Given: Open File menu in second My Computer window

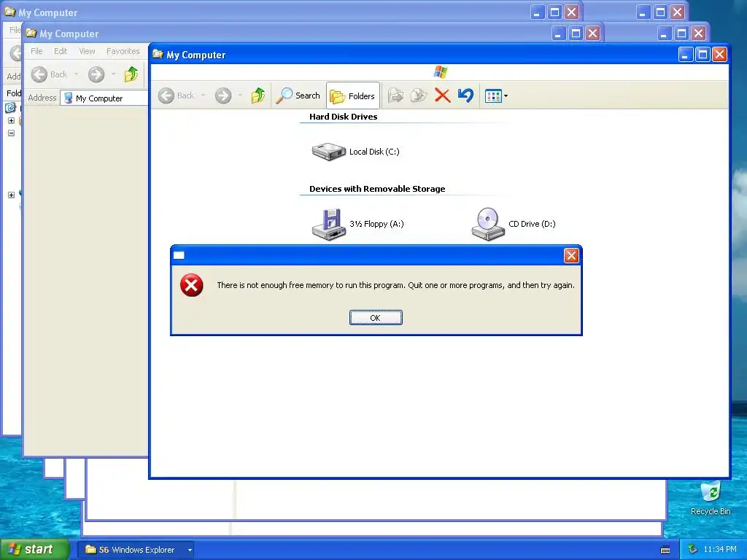Looking at the screenshot, I should point(36,51).
